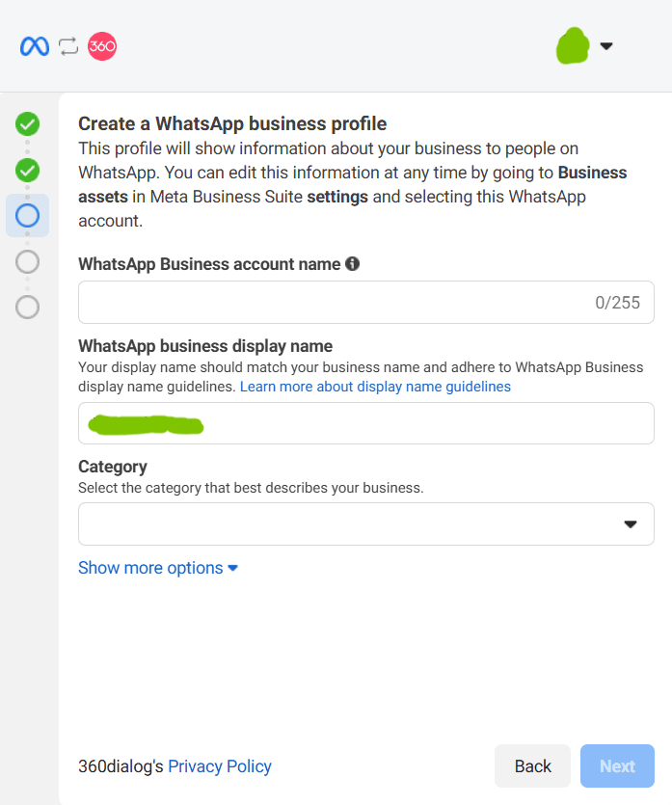672x805 pixels.
Task: Click the Category dropdown caret arrow
Action: pos(631,523)
